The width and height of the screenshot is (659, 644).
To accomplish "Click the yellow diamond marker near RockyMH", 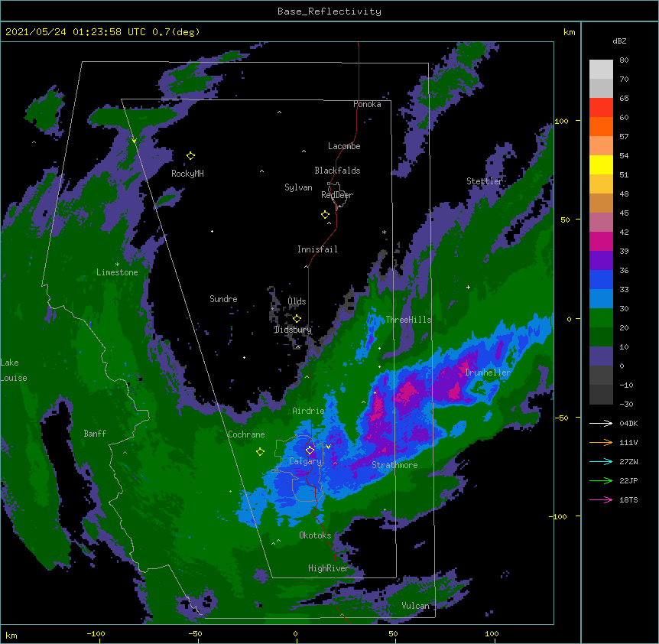I will (x=190, y=156).
